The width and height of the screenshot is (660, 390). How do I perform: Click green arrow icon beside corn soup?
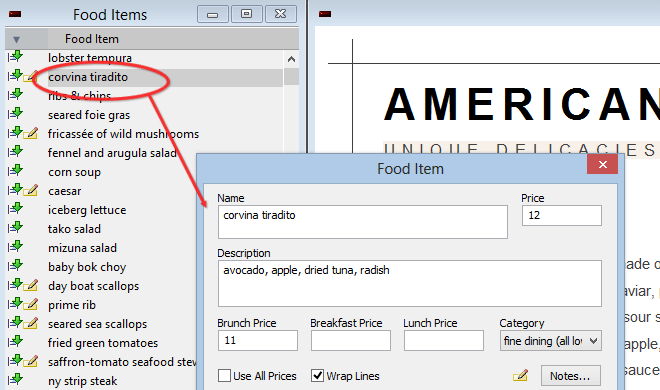[15, 170]
